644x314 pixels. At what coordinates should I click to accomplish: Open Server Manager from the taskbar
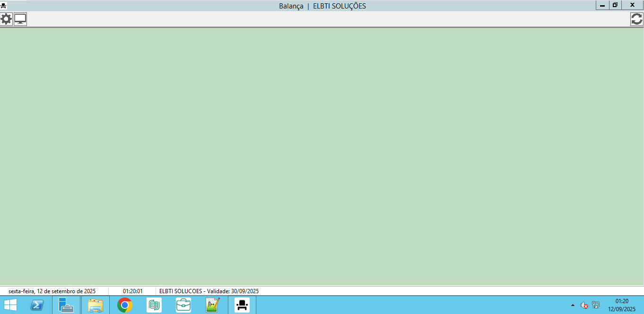pyautogui.click(x=66, y=305)
